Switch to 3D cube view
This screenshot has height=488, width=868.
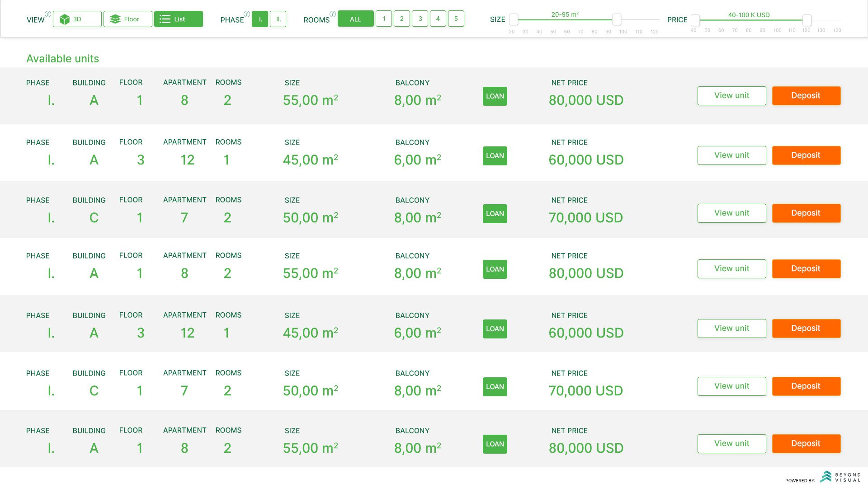[77, 19]
